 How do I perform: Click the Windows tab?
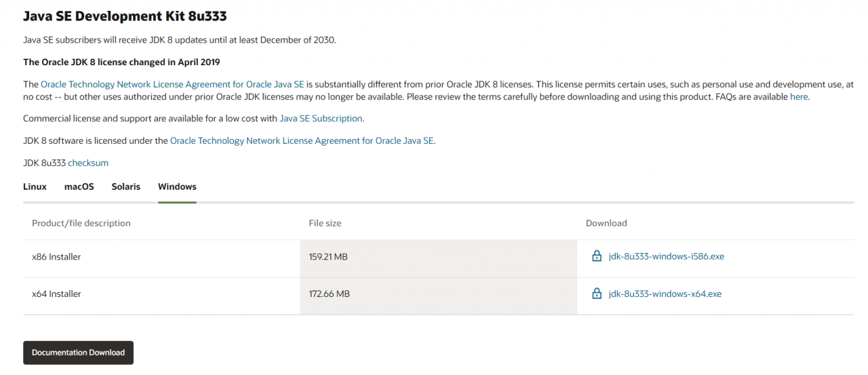(x=177, y=186)
